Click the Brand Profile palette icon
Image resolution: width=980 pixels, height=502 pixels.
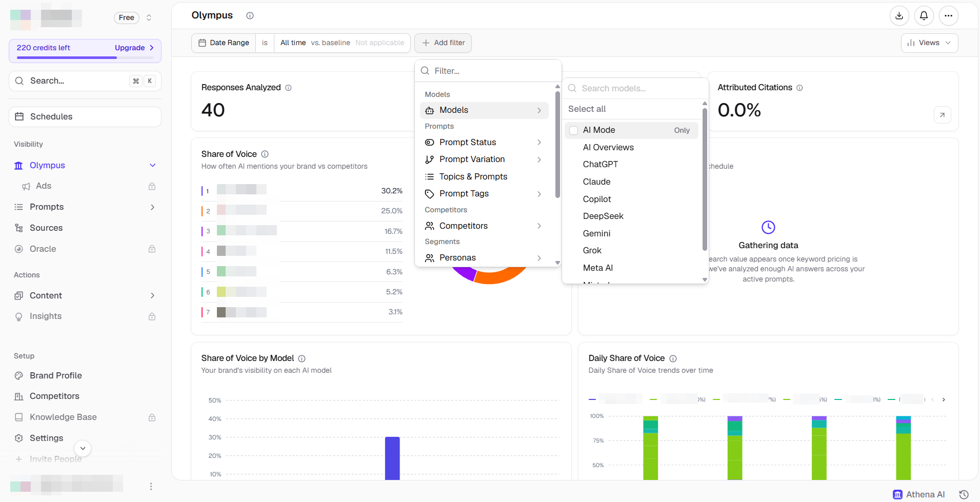click(19, 375)
